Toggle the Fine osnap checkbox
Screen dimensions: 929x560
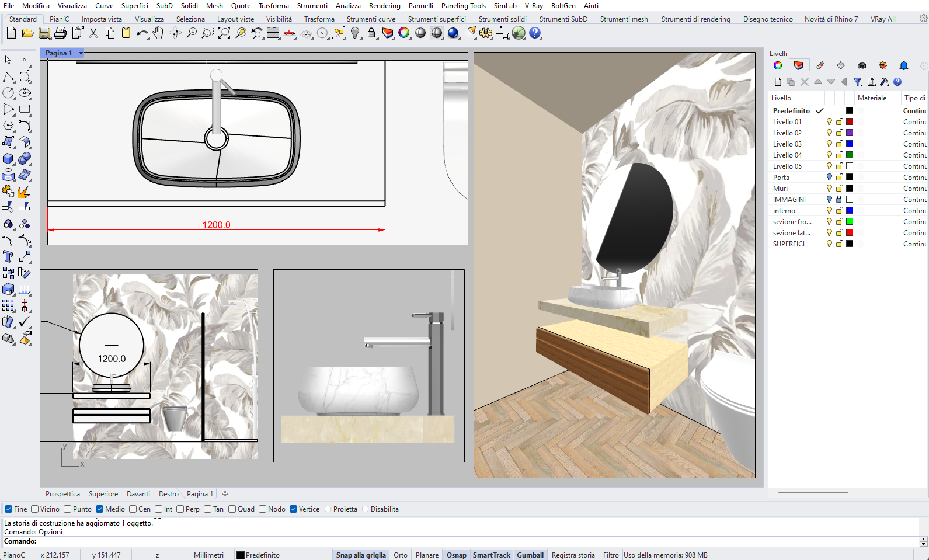[x=9, y=509]
